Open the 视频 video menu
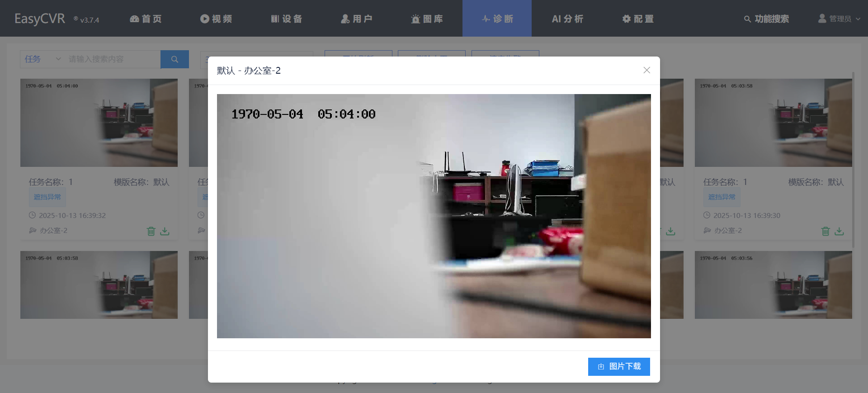This screenshot has height=393, width=868. click(216, 19)
